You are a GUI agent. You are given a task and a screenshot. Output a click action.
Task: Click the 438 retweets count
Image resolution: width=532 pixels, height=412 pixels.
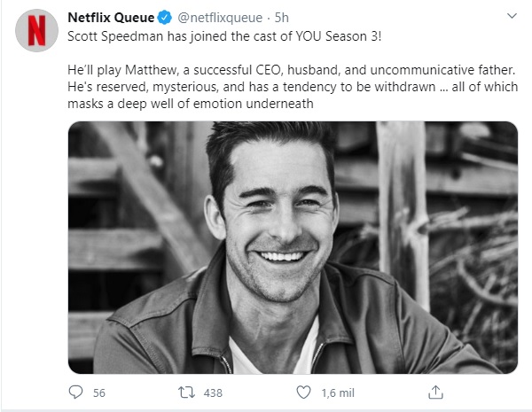tap(213, 393)
